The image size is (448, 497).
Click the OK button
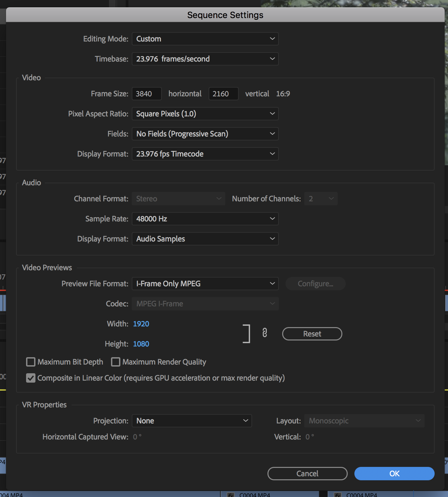[x=394, y=473]
